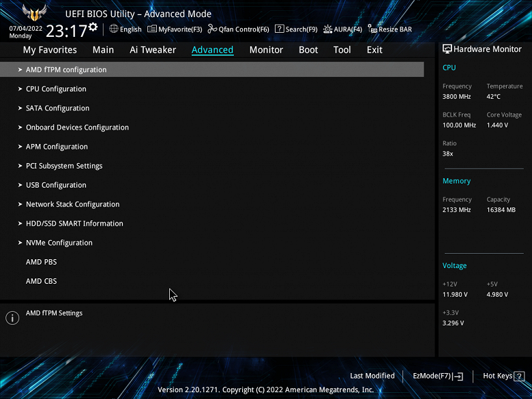Switch to the Tool tab

coord(342,50)
